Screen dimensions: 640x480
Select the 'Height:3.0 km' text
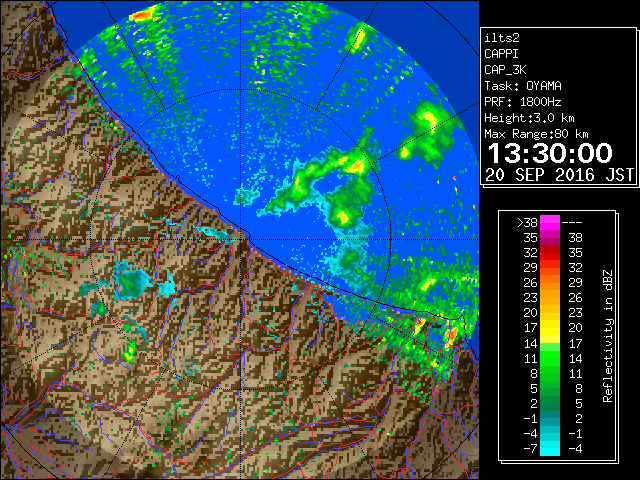pos(529,118)
